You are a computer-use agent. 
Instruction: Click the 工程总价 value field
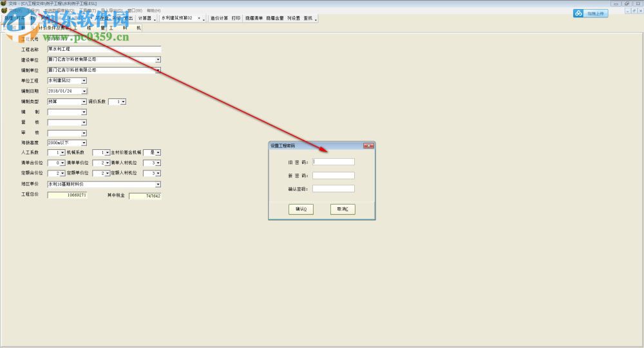coord(67,196)
